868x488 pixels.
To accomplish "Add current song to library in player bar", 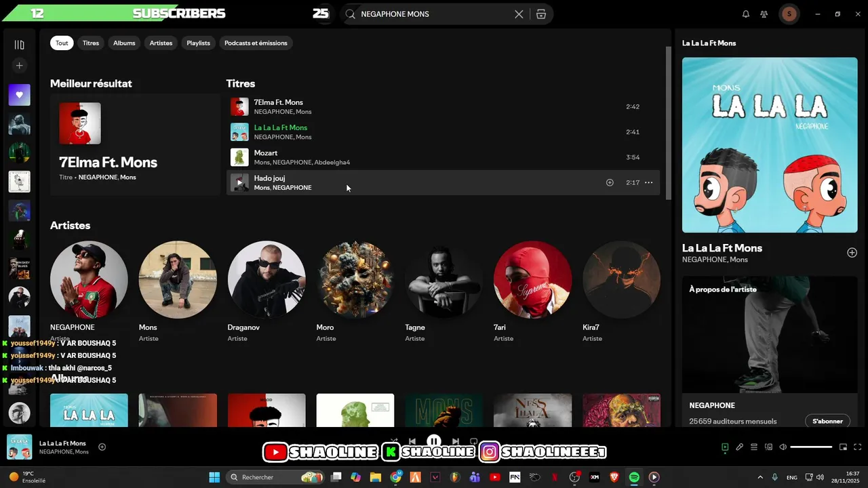I will point(102,447).
